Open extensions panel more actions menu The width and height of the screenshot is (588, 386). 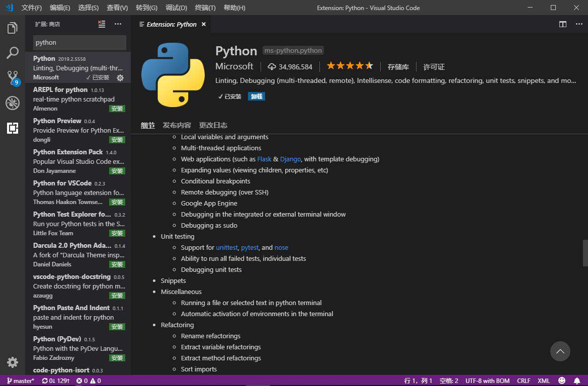[118, 24]
